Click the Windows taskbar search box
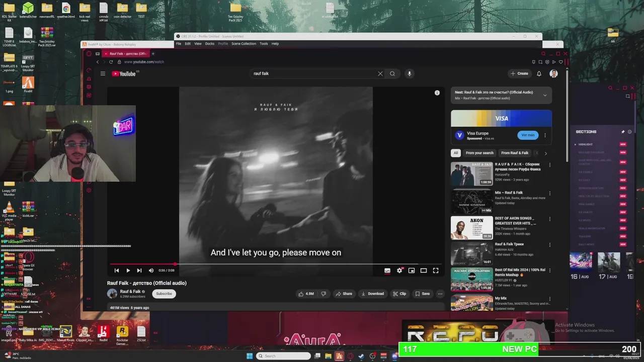The width and height of the screenshot is (644, 362). (x=284, y=356)
